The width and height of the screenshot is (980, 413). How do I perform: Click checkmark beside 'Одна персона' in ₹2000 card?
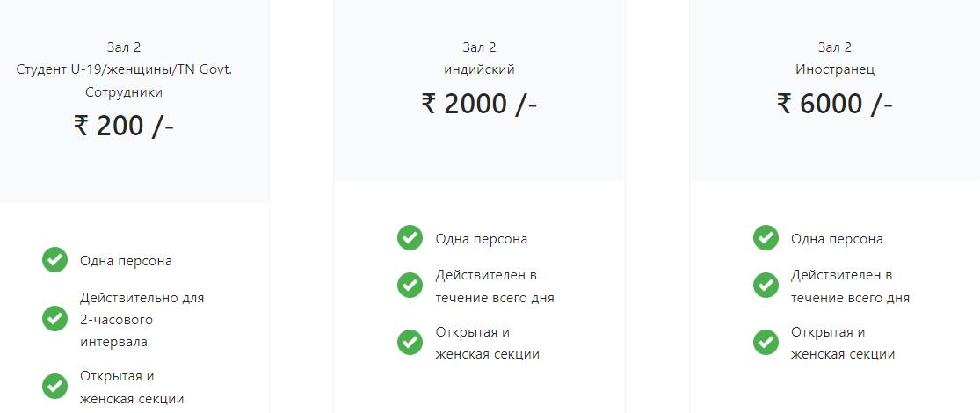(x=410, y=238)
